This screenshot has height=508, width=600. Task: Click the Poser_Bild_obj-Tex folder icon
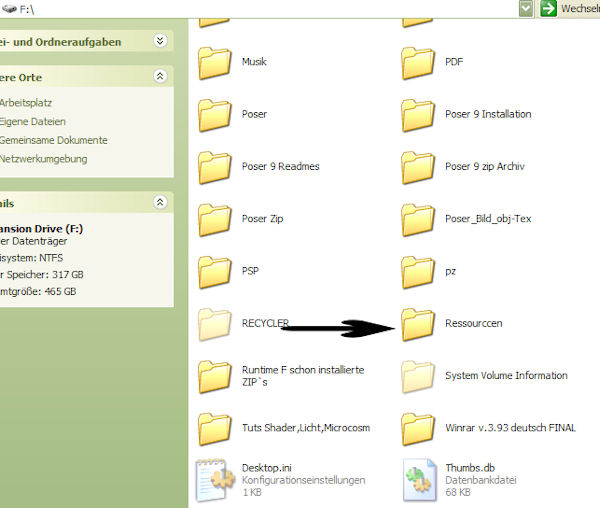pyautogui.click(x=418, y=220)
